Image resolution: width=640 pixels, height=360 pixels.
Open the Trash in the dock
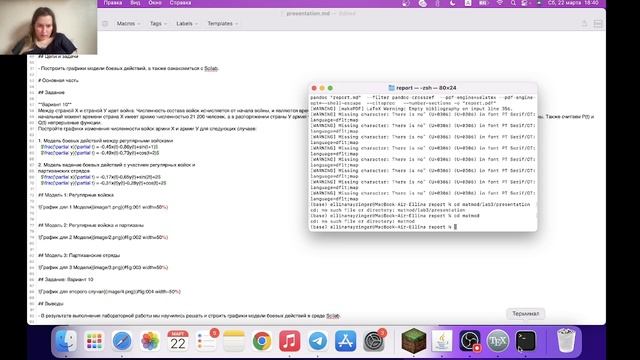coord(566,341)
